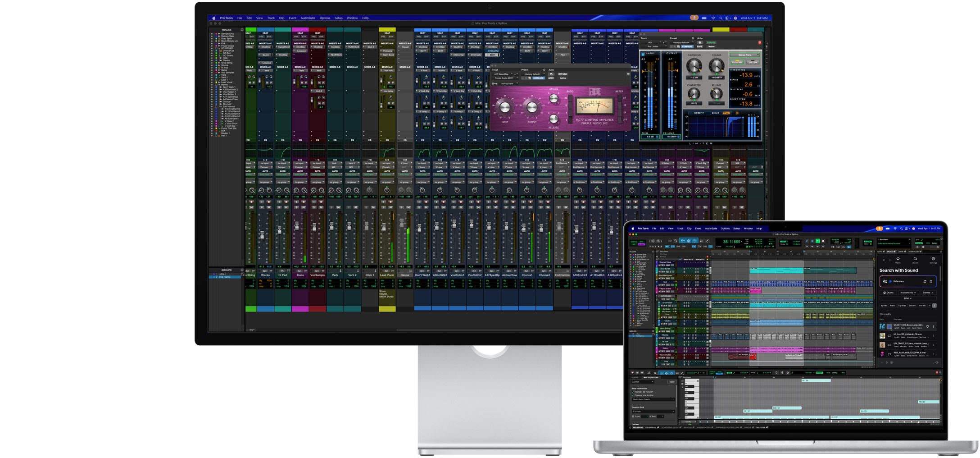Adjust the THRESHOLD knob in Pro Limiter
980x458 pixels.
694,66
